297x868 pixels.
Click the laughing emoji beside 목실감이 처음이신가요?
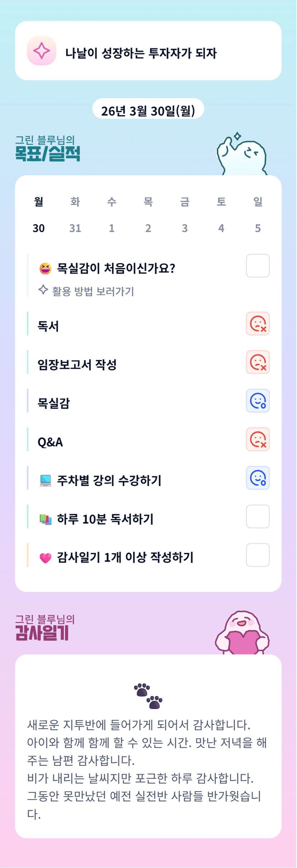pyautogui.click(x=45, y=268)
